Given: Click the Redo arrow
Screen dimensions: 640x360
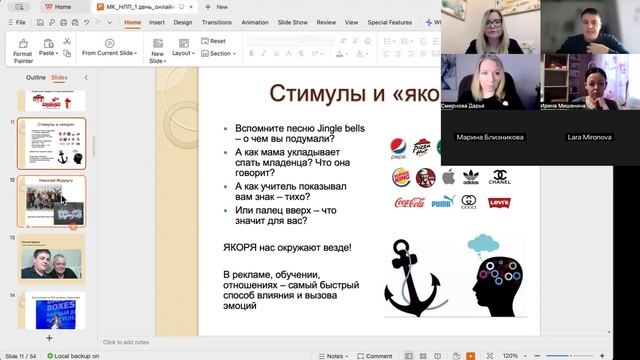Looking at the screenshot, I should pos(98,22).
